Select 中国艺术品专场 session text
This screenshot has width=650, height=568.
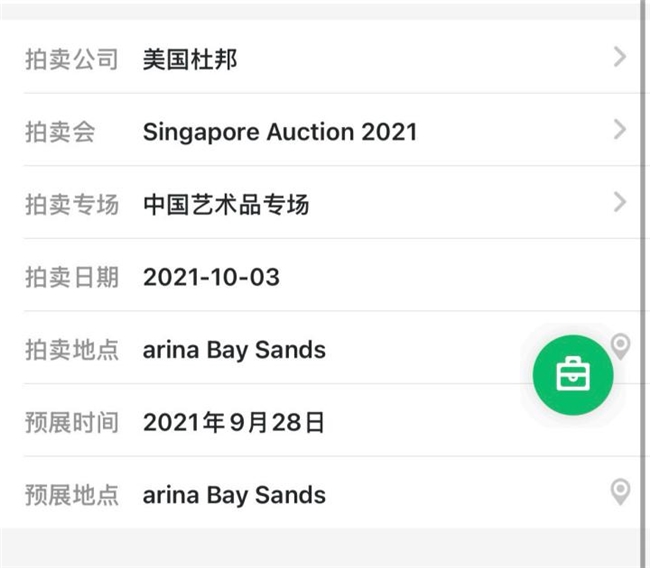[226, 204]
